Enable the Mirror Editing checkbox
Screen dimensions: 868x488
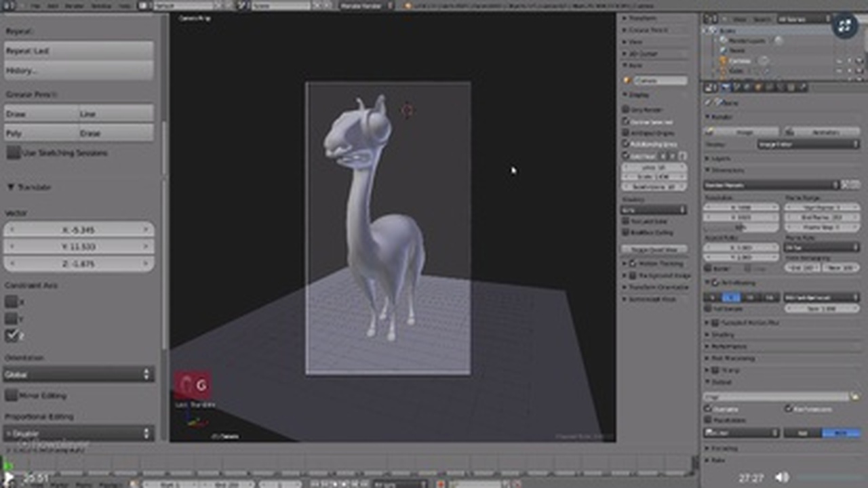click(x=12, y=394)
